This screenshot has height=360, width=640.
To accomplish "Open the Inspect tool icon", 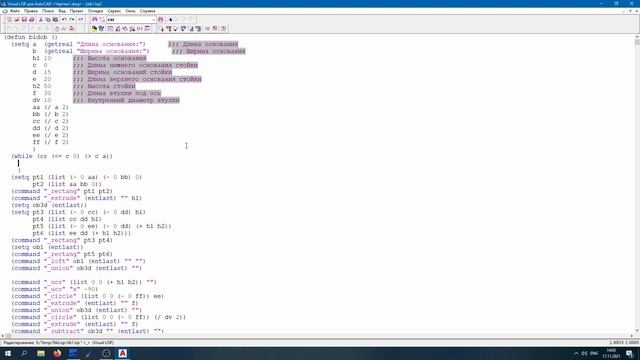I will point(118,29).
